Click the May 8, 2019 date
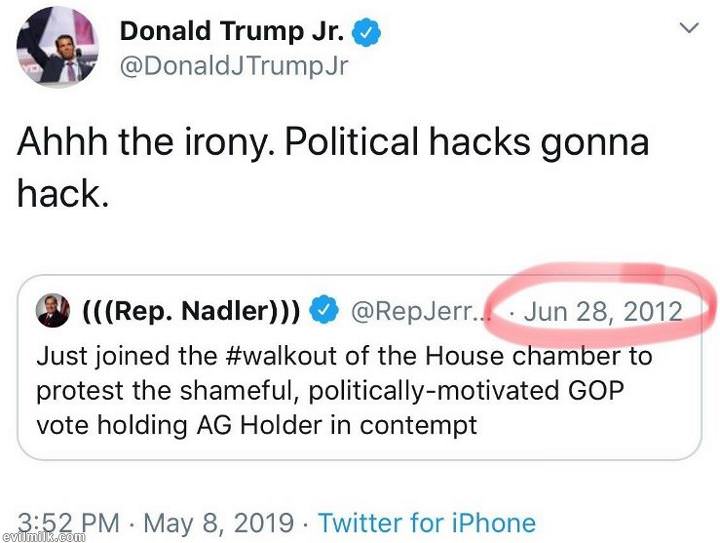This screenshot has height=543, width=720. [x=219, y=522]
